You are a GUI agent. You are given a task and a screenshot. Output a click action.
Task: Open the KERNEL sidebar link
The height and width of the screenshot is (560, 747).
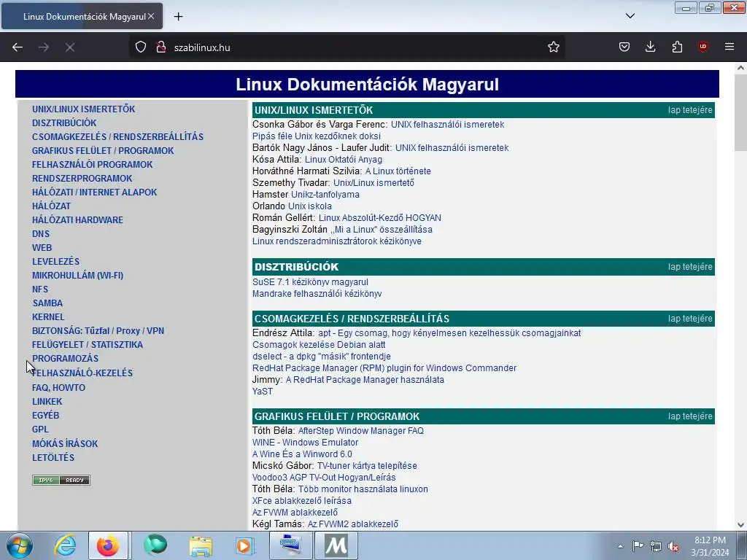[x=48, y=316]
